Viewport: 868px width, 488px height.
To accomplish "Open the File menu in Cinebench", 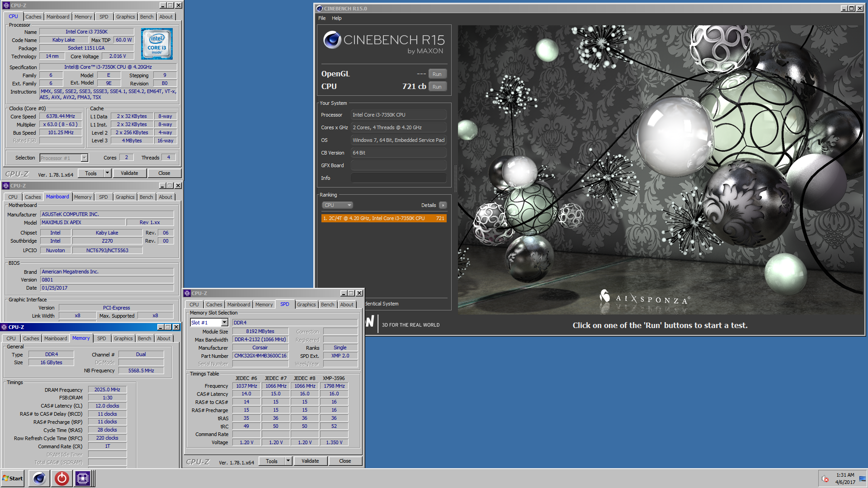I will [322, 18].
